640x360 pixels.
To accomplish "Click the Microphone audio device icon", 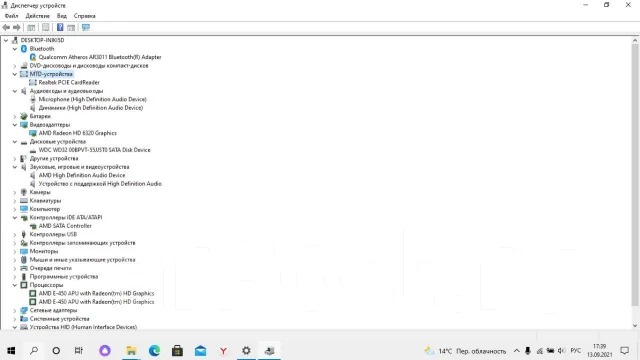I will 33,99.
